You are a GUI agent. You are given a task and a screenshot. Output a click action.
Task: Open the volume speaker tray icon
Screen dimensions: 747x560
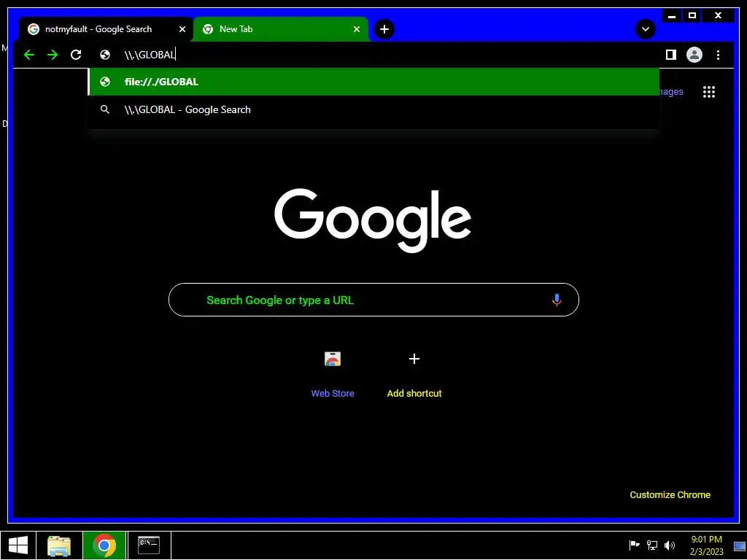pyautogui.click(x=670, y=545)
